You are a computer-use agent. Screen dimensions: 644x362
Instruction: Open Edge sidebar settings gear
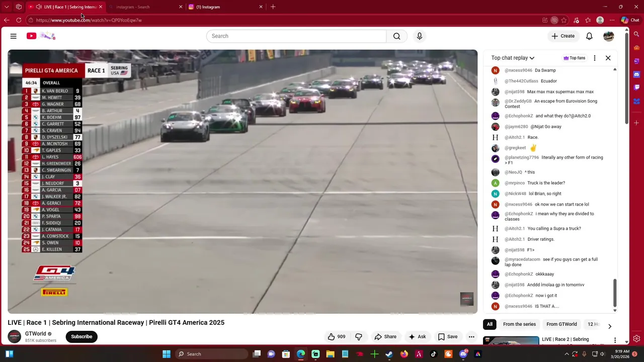coord(636,339)
